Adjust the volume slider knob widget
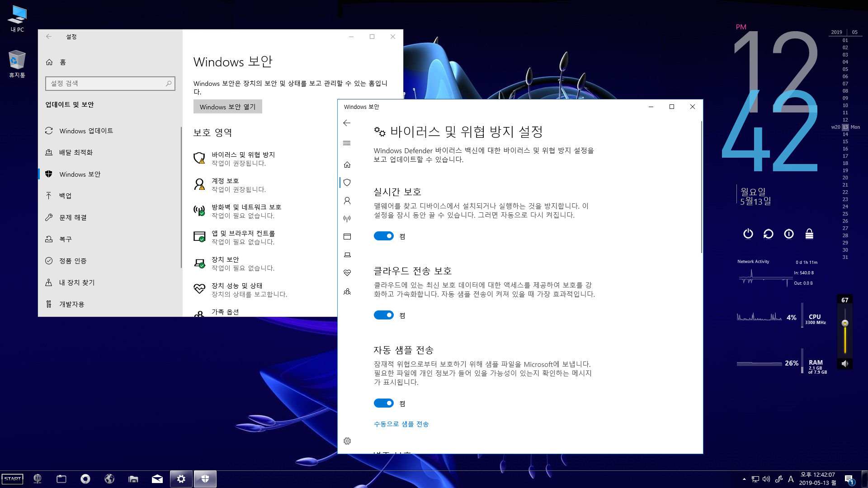Screen dimensions: 868x488 845,323
